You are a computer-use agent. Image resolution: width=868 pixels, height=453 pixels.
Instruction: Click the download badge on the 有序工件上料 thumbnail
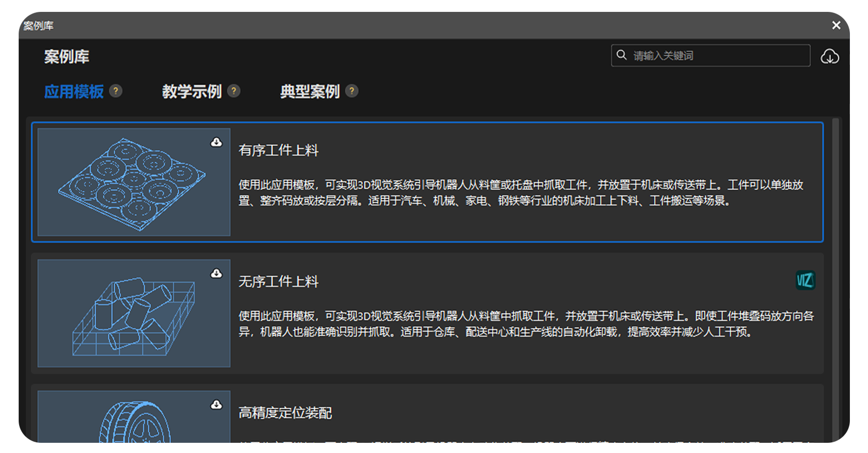[x=216, y=142]
